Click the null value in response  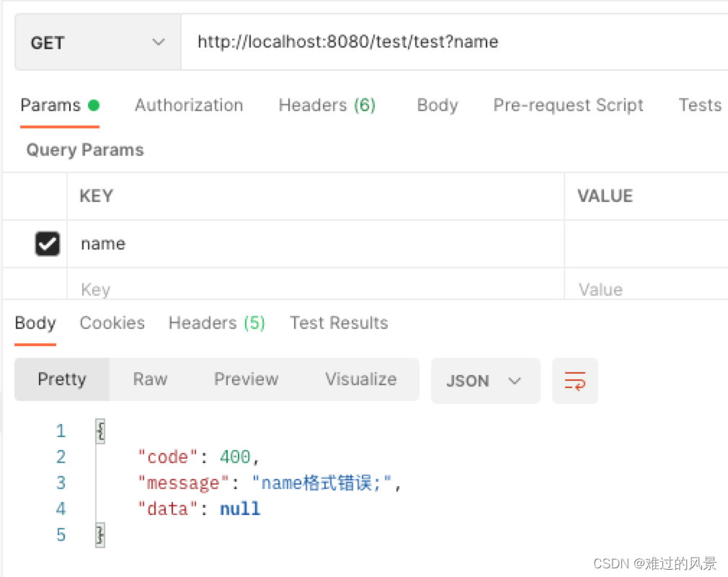pyautogui.click(x=240, y=508)
